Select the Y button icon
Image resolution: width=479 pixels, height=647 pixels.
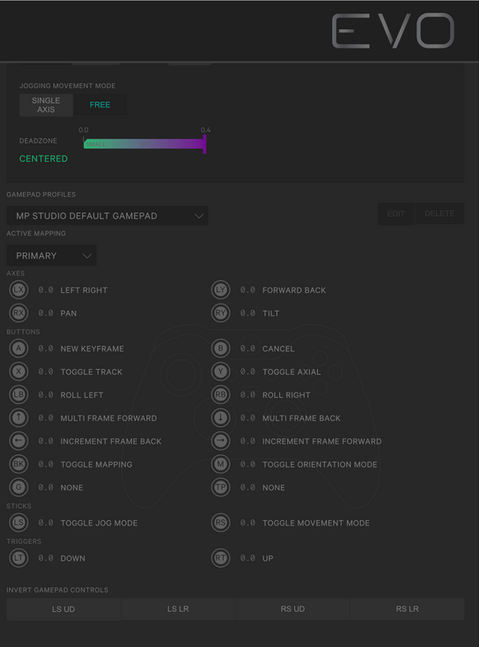click(221, 371)
